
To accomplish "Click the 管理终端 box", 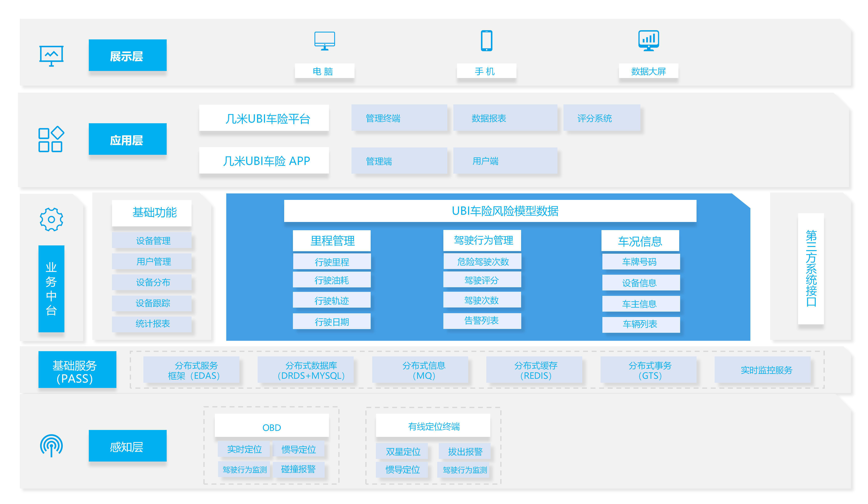I will coord(399,118).
